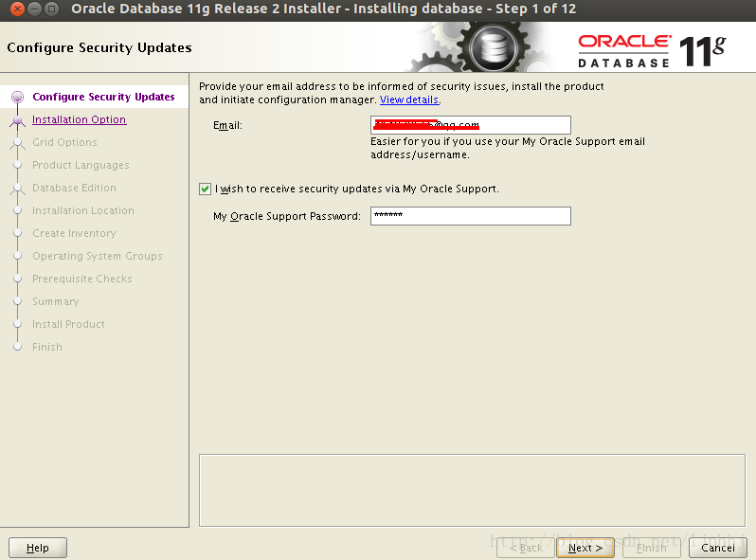Screen dimensions: 756x560
Task: Click the database gear icon in header
Action: 494,48
